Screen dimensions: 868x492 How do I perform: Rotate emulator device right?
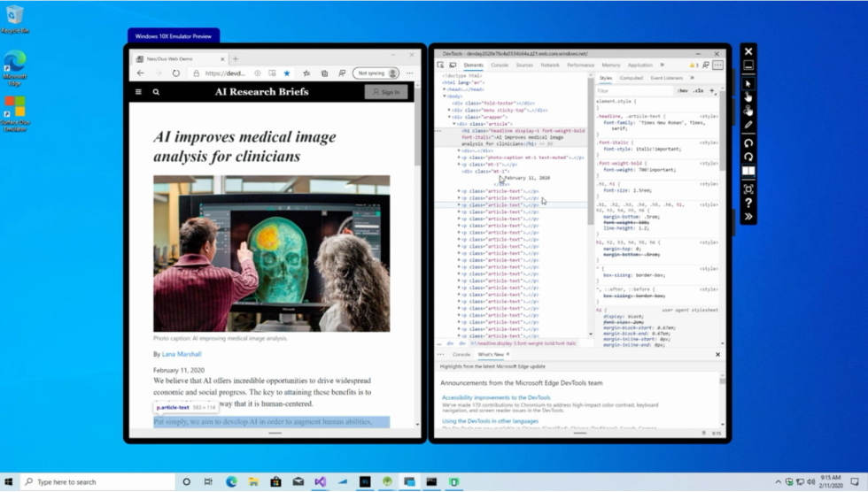(748, 157)
